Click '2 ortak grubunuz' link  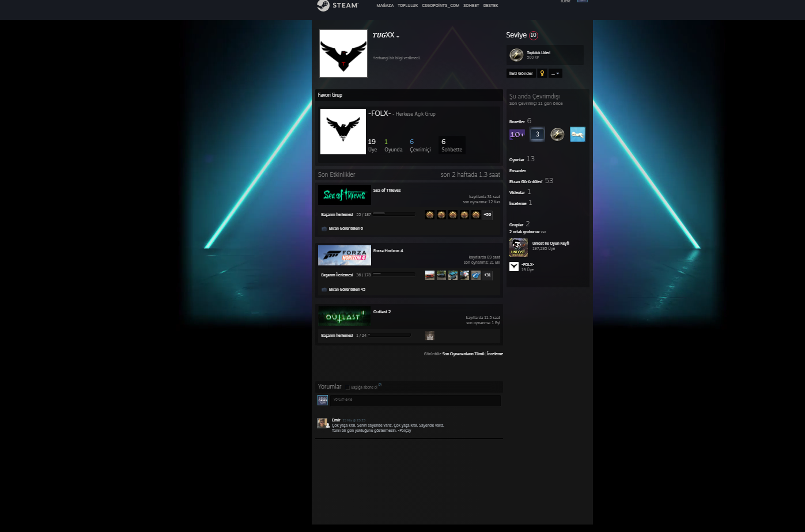pyautogui.click(x=524, y=232)
